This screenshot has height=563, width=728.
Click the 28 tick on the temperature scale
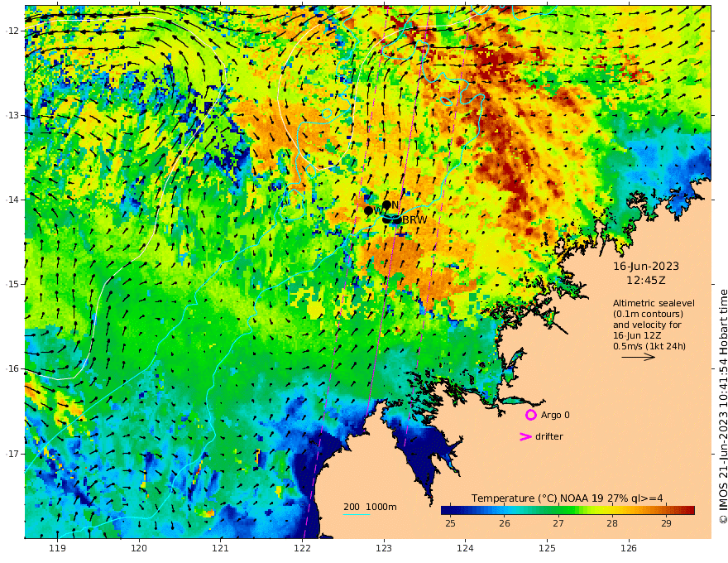(x=612, y=523)
